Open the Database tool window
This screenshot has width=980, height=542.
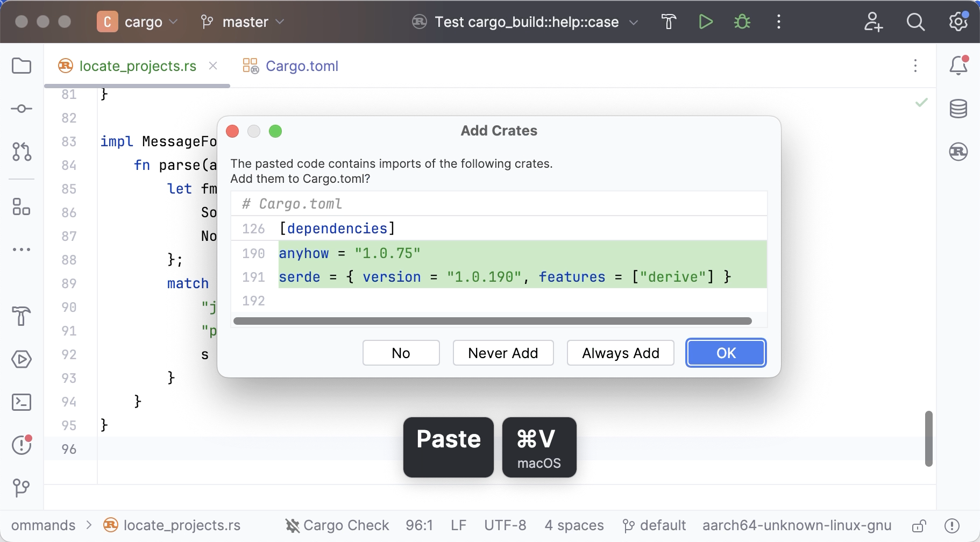(958, 109)
